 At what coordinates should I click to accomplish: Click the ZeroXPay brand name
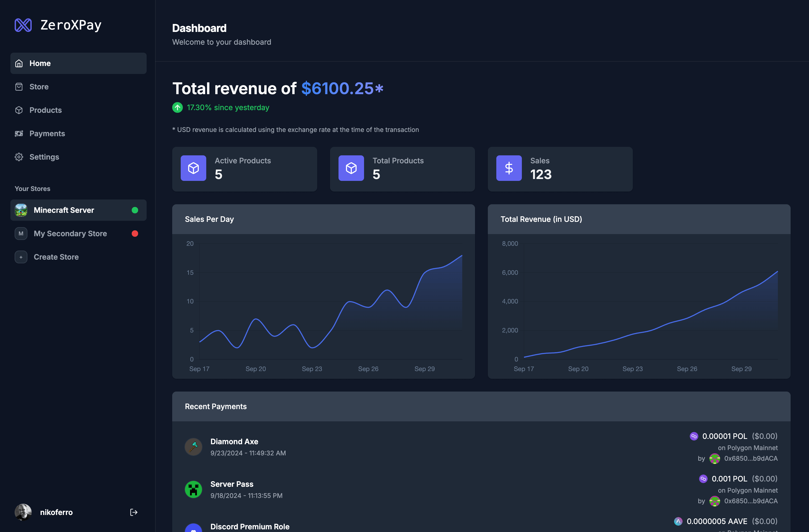pyautogui.click(x=71, y=25)
